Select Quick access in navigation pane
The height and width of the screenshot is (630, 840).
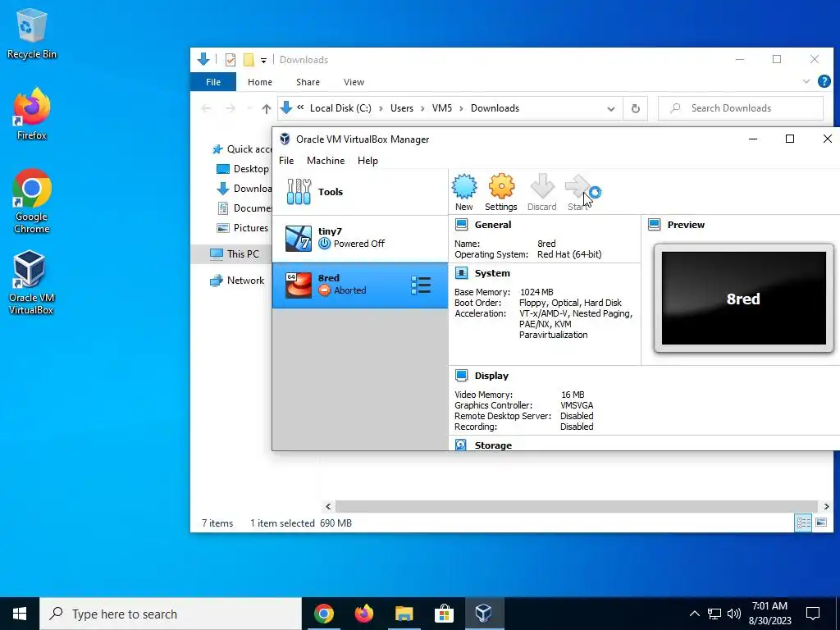point(242,149)
